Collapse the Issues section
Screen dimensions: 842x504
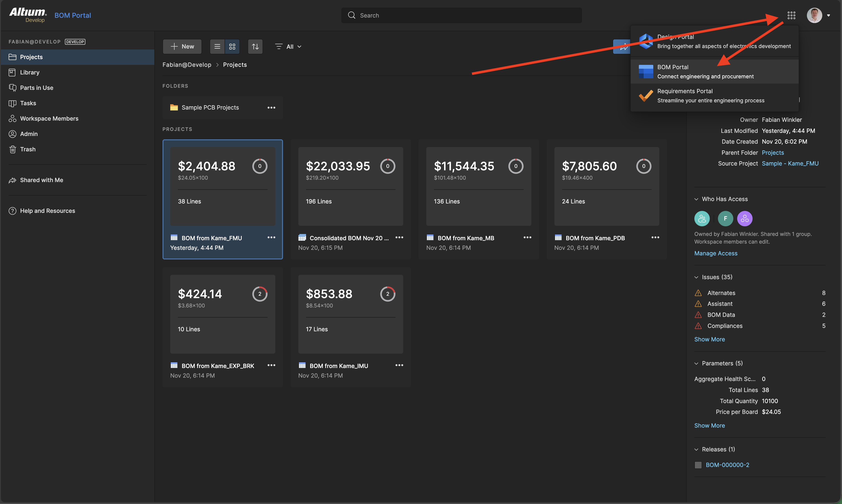(x=696, y=277)
